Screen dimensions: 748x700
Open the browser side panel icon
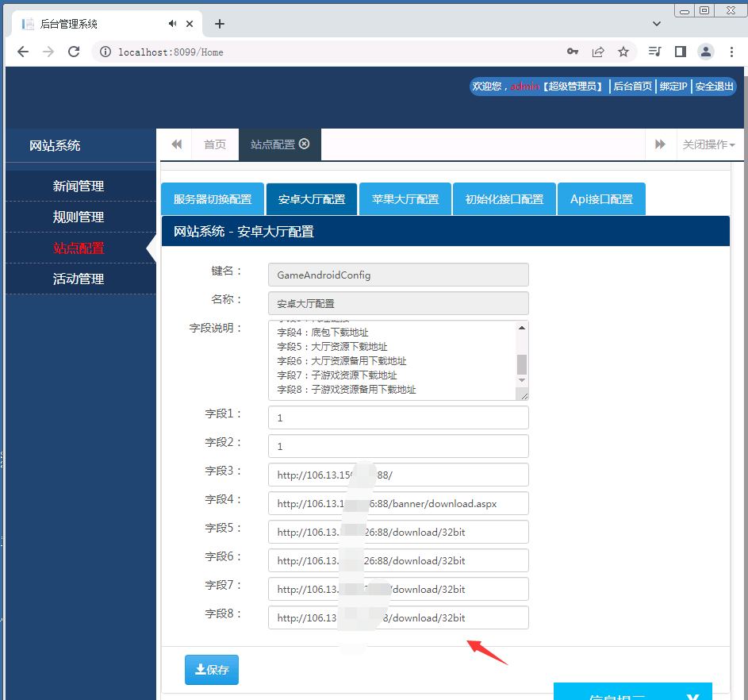[x=680, y=52]
